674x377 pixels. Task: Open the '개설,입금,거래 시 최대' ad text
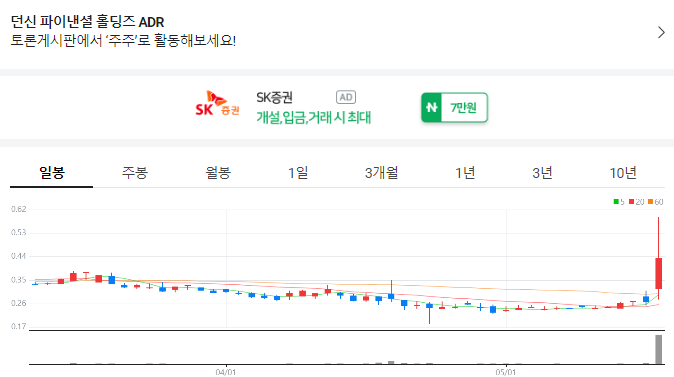[313, 117]
